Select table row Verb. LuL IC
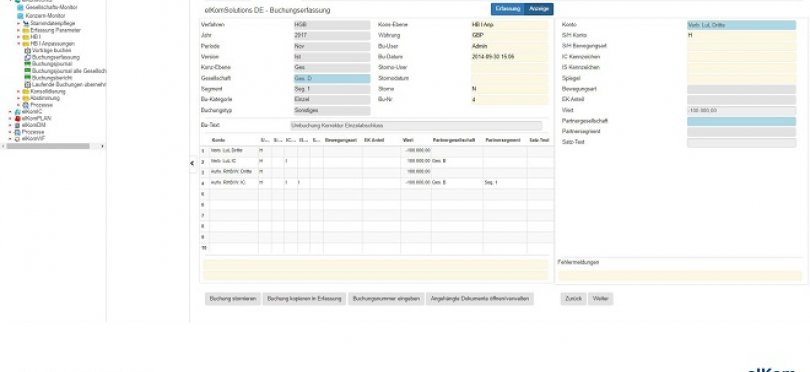The image size is (810, 372). pos(377,161)
